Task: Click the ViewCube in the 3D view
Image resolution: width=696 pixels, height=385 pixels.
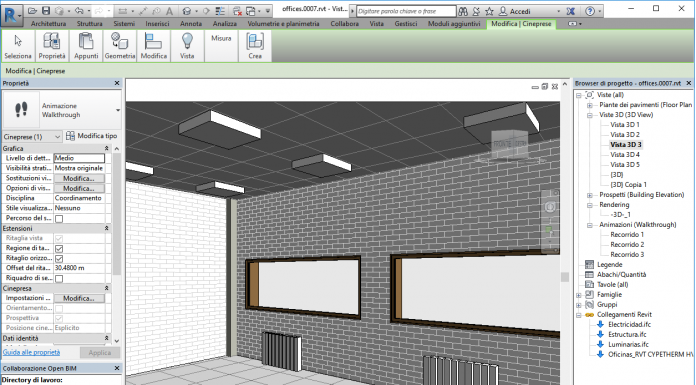Action: click(510, 144)
